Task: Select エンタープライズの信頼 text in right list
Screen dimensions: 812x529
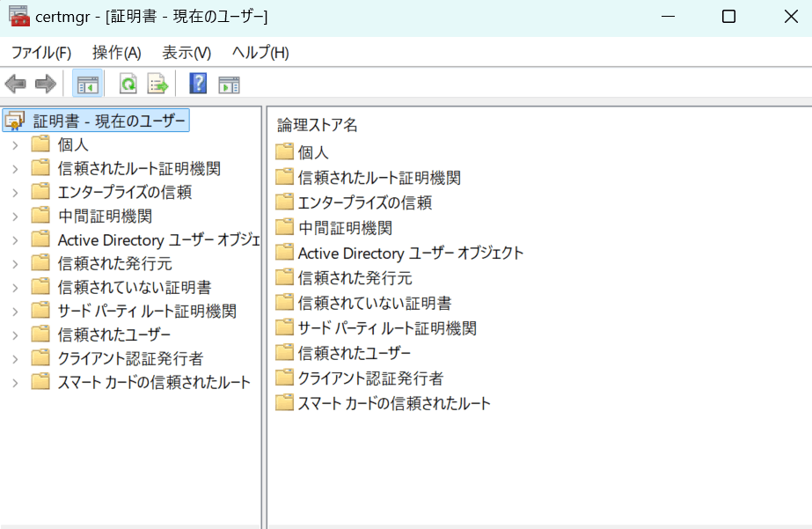Action: point(365,202)
